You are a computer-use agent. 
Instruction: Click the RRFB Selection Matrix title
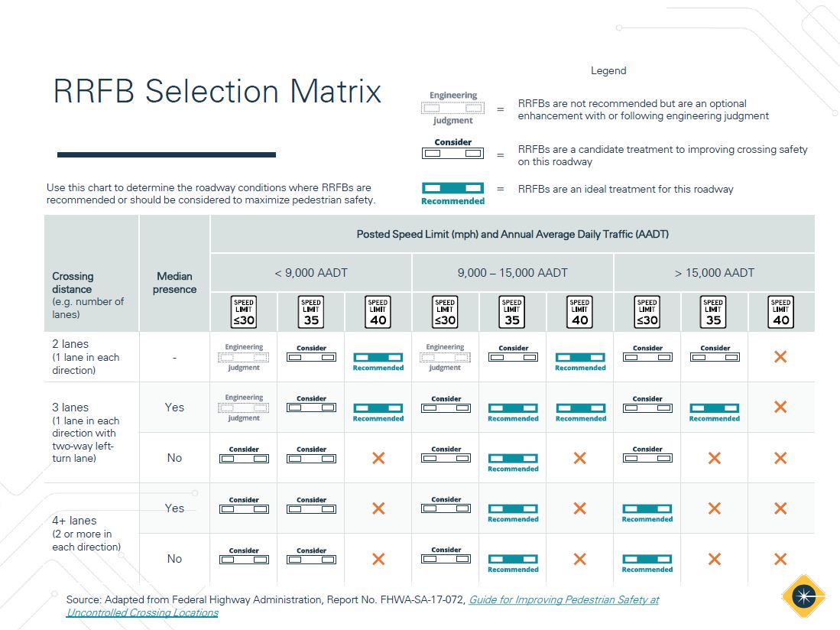(x=217, y=92)
